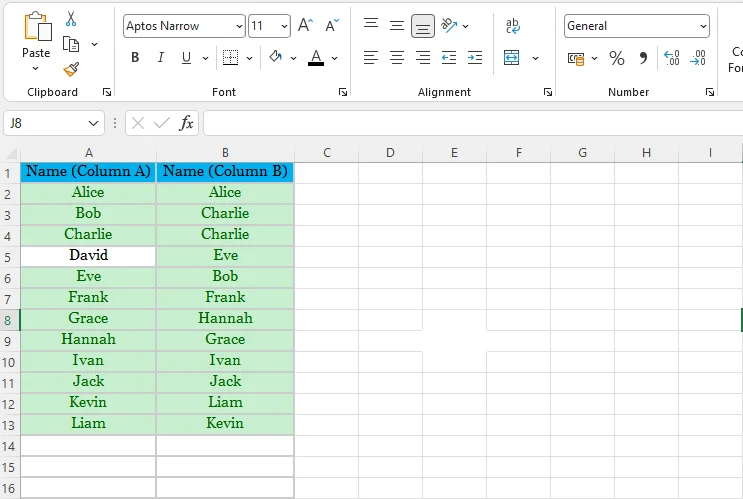Increase decimal places
The width and height of the screenshot is (743, 499).
(672, 58)
